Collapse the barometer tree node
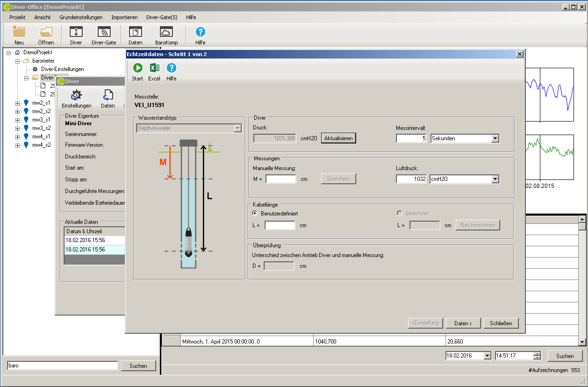The height and width of the screenshot is (387, 588). (18, 61)
